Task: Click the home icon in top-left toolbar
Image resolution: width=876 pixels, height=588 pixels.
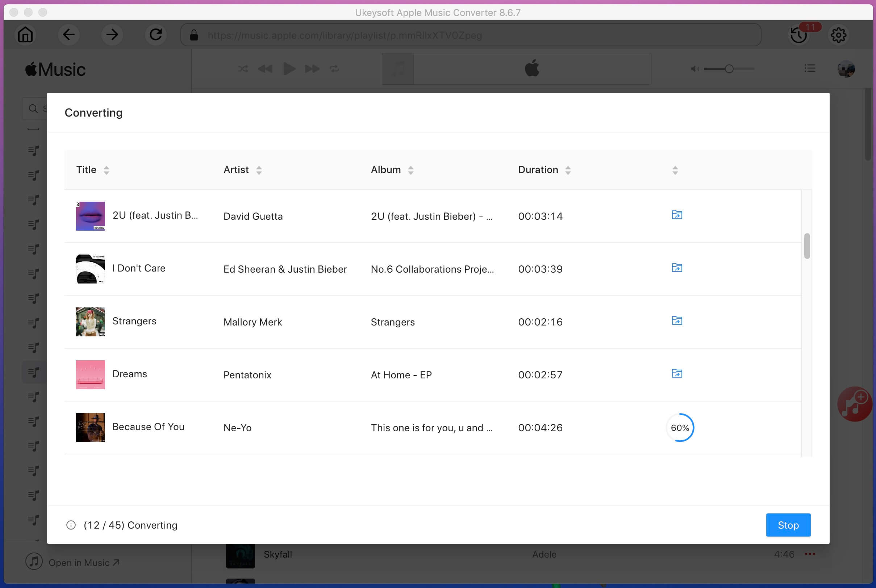Action: click(x=25, y=35)
